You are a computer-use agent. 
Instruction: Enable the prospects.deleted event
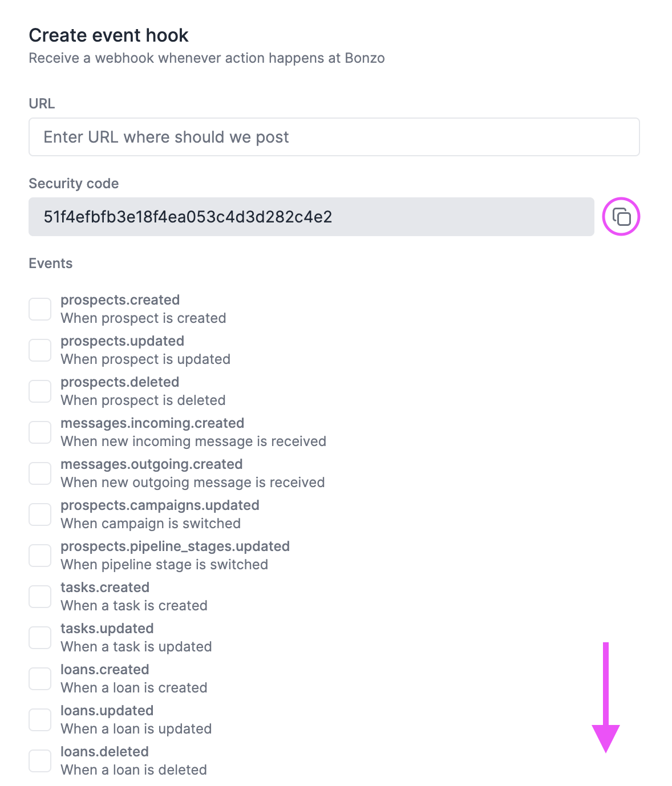click(x=40, y=391)
